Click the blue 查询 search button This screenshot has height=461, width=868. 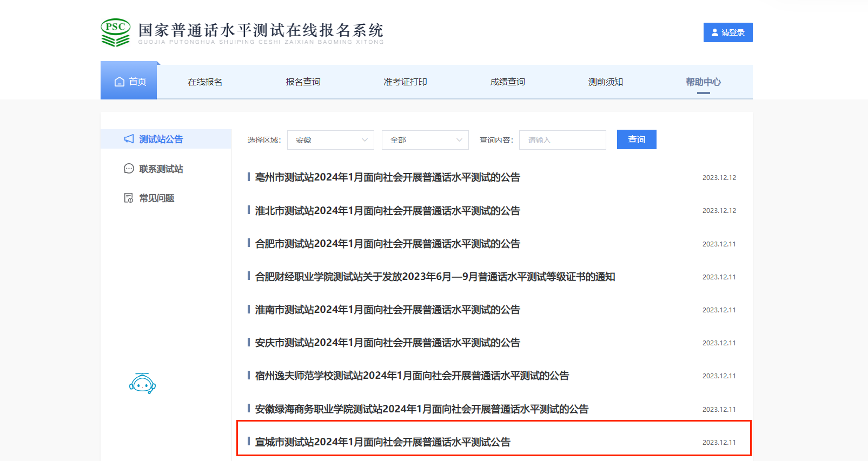[637, 139]
